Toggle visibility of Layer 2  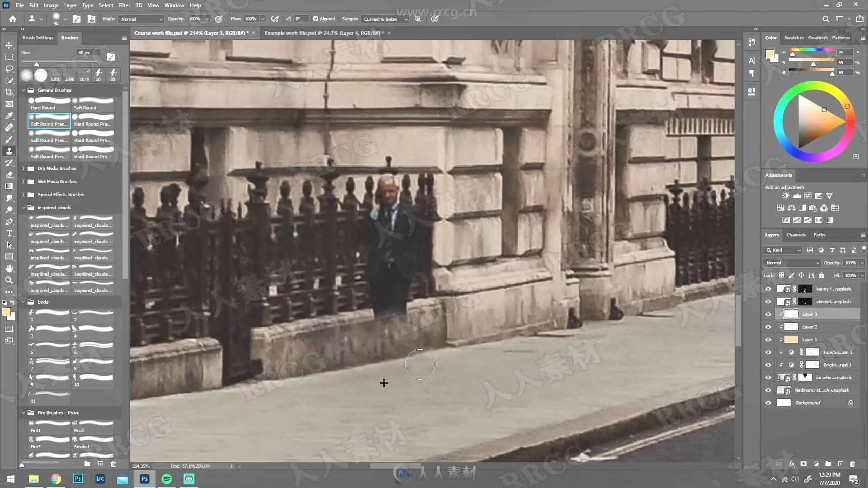point(768,327)
